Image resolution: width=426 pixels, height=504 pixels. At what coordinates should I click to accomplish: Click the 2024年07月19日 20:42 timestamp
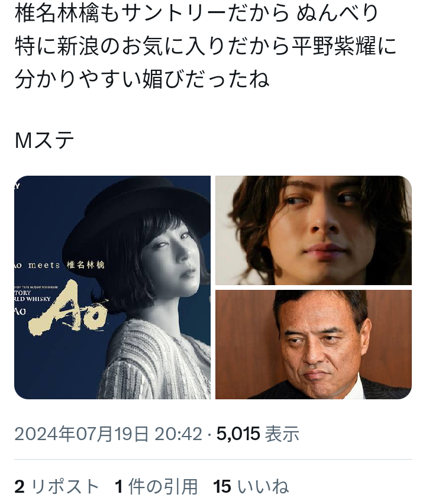pos(108,434)
